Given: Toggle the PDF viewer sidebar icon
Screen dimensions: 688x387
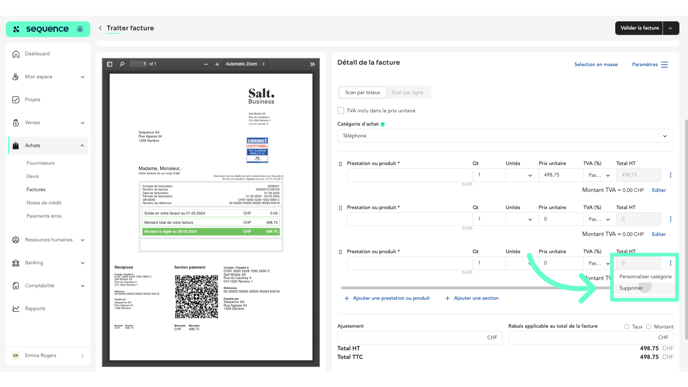Looking at the screenshot, I should click(110, 64).
